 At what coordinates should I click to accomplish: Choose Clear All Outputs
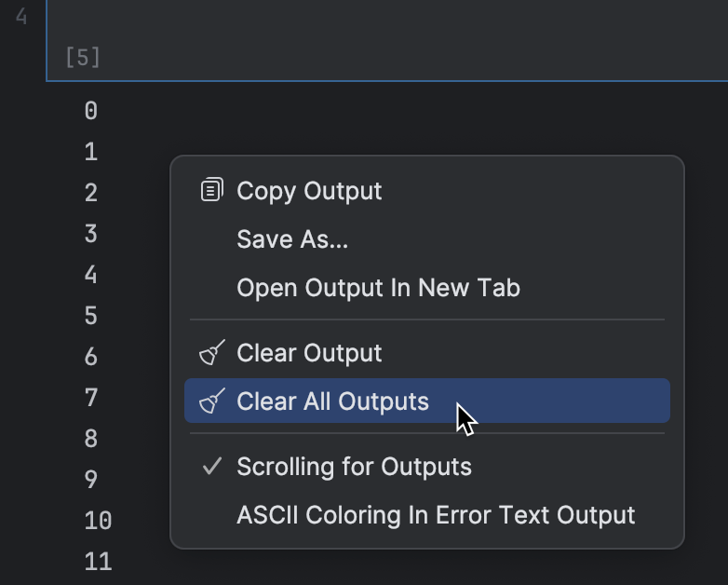tap(427, 401)
